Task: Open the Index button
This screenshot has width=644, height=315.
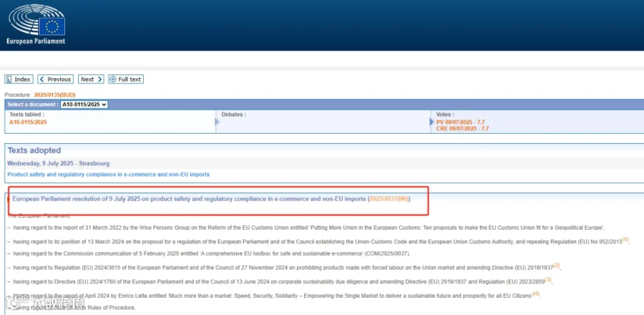Action: click(19, 79)
